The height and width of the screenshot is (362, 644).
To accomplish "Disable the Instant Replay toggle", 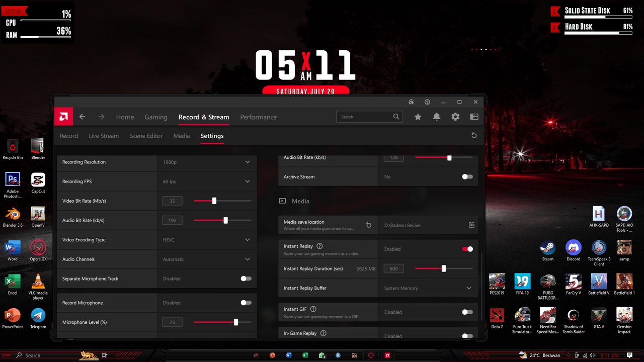I will [467, 249].
